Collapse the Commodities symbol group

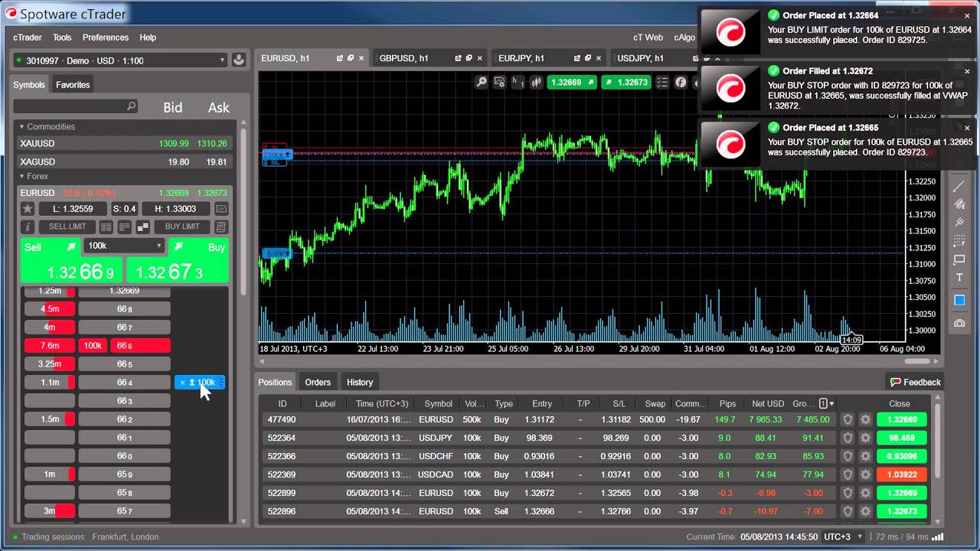point(22,126)
